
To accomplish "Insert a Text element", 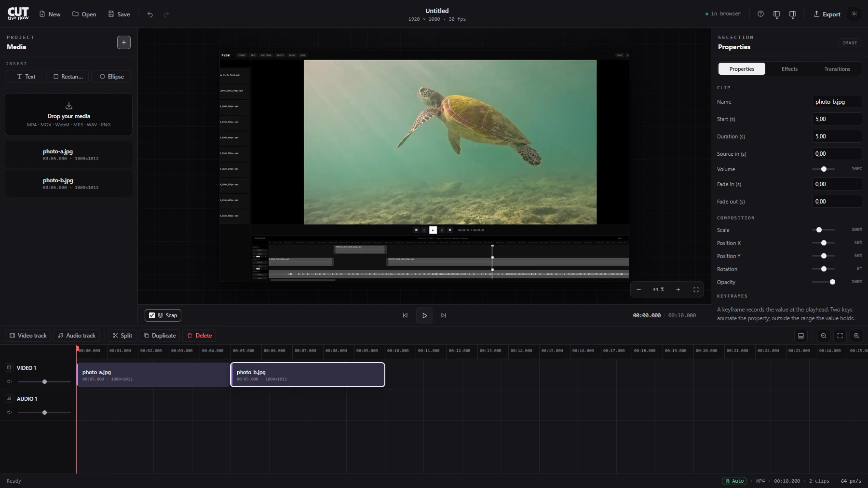I will click(x=26, y=76).
